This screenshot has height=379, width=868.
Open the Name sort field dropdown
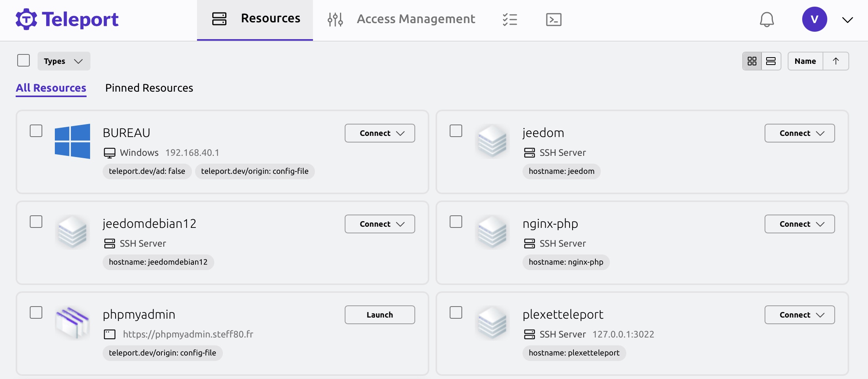(x=805, y=61)
